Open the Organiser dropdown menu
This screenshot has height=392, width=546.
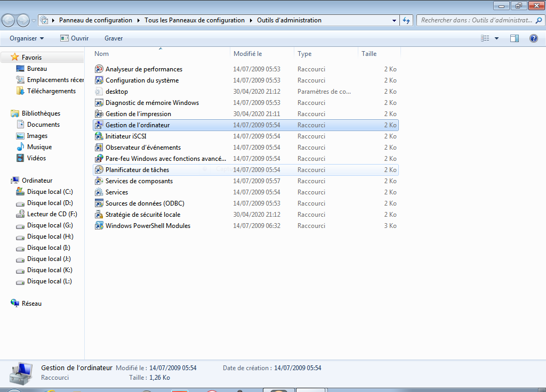point(27,38)
